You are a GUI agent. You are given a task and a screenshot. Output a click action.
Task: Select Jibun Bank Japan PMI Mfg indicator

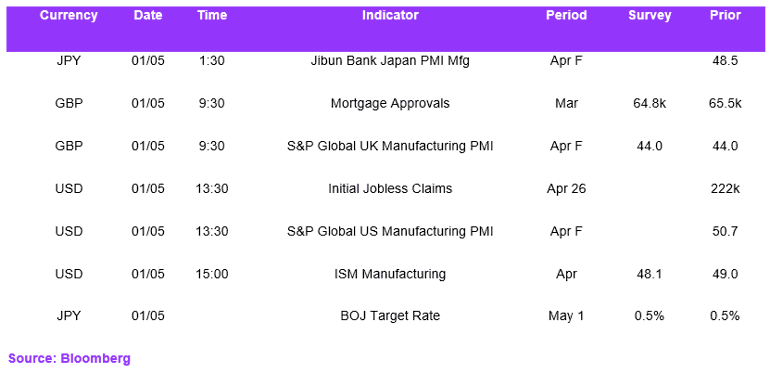(x=390, y=62)
